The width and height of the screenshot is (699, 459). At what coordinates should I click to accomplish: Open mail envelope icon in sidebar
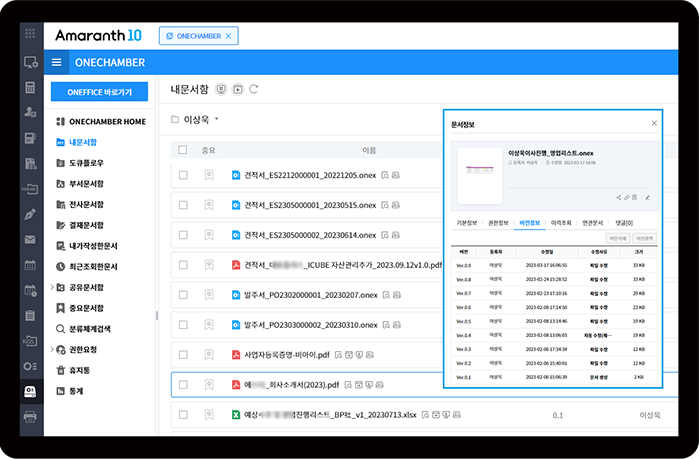click(30, 240)
